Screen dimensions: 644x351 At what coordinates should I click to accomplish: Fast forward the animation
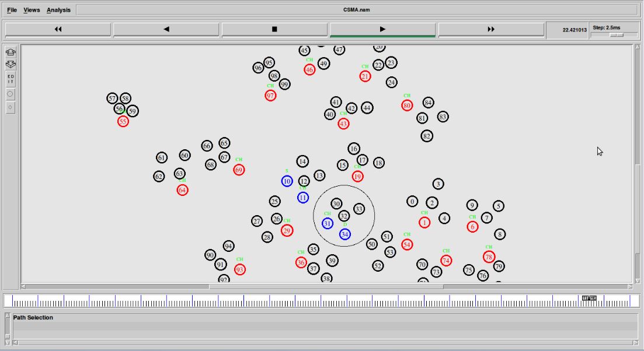tap(490, 29)
